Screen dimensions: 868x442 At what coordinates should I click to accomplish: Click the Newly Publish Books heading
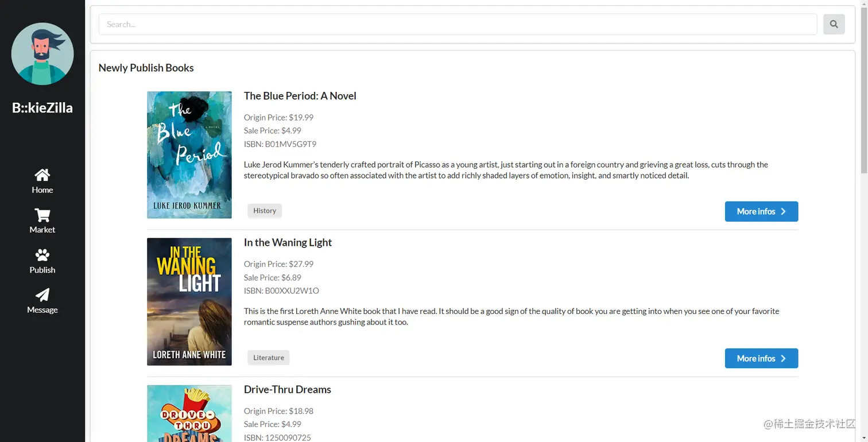point(146,68)
